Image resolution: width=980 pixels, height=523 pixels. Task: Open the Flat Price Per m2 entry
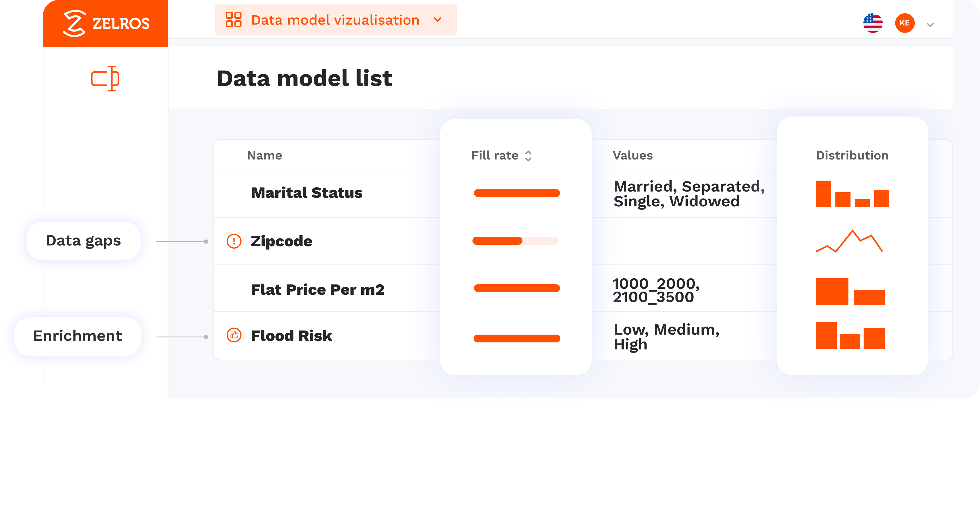(x=317, y=290)
